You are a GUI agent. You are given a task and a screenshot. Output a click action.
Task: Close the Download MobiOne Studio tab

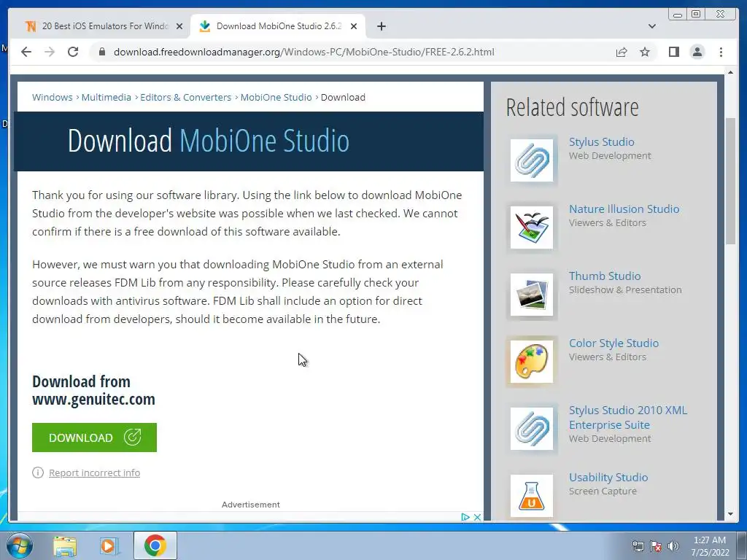tap(354, 26)
